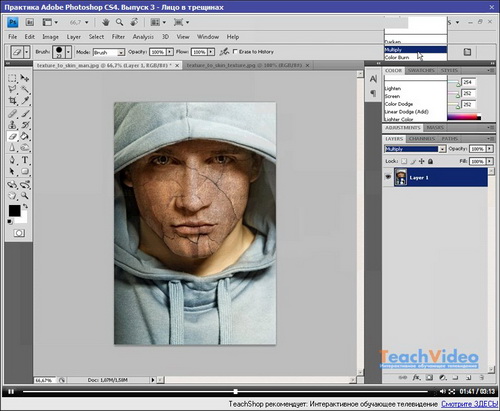Open the Filter menu
The width and height of the screenshot is (500, 411).
[118, 37]
